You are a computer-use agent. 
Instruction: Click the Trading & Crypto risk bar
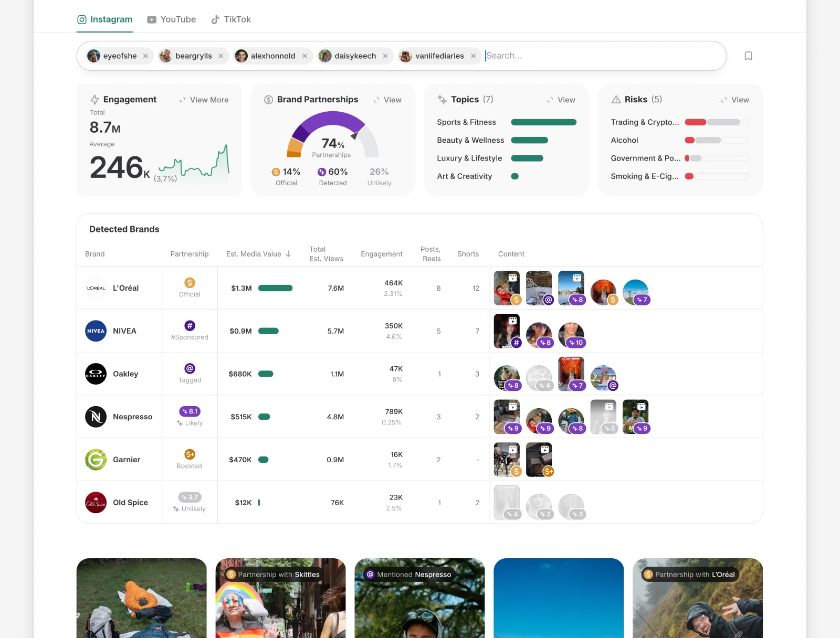click(x=717, y=122)
